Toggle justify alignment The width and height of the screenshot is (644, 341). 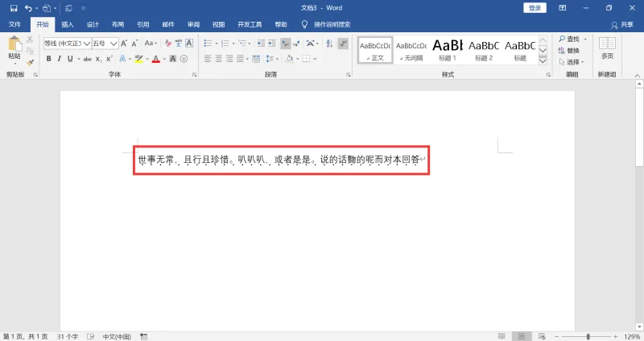240,59
